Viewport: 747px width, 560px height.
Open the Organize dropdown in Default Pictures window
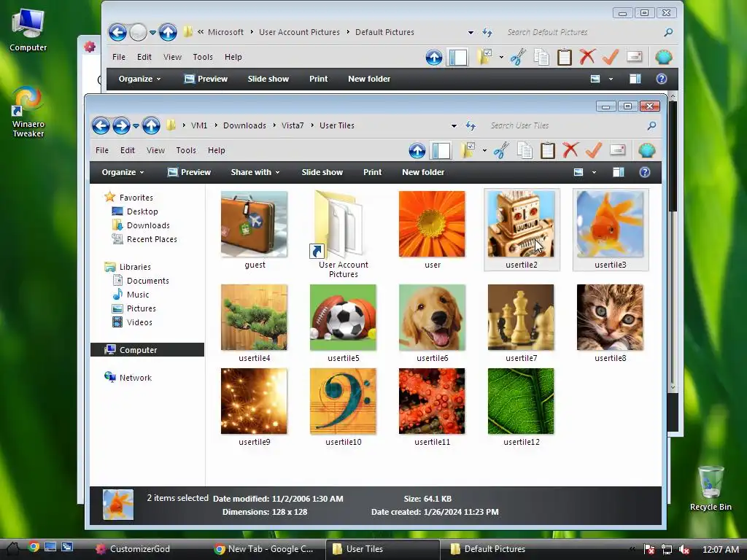click(139, 79)
